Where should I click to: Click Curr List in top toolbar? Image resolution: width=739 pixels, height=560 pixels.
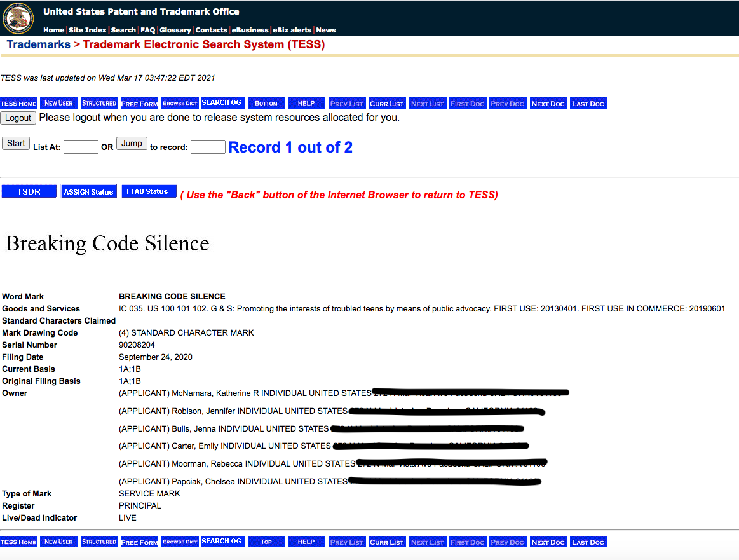click(x=387, y=103)
